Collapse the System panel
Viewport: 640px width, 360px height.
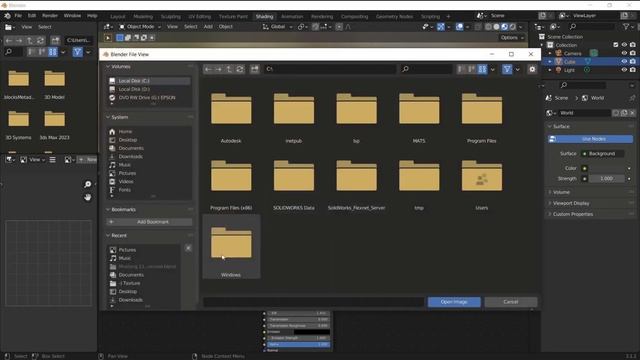click(108, 117)
